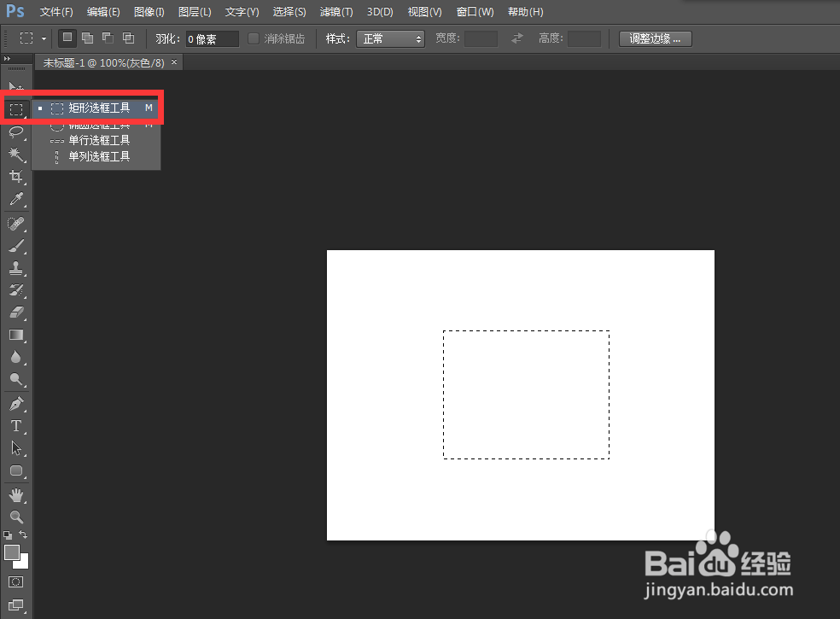This screenshot has height=619, width=840.
Task: Choose 单列选框工具 from flyout
Action: (x=96, y=156)
